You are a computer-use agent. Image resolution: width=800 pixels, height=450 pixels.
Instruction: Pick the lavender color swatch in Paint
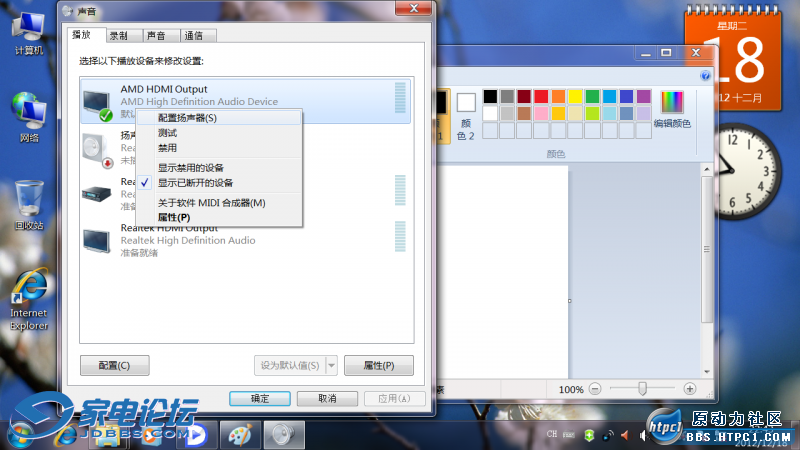tap(644, 113)
